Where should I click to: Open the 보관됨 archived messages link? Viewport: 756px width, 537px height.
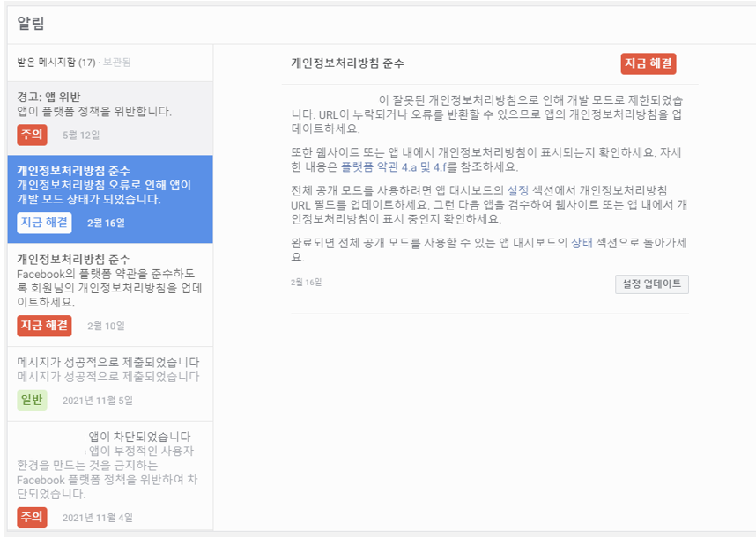pos(116,63)
